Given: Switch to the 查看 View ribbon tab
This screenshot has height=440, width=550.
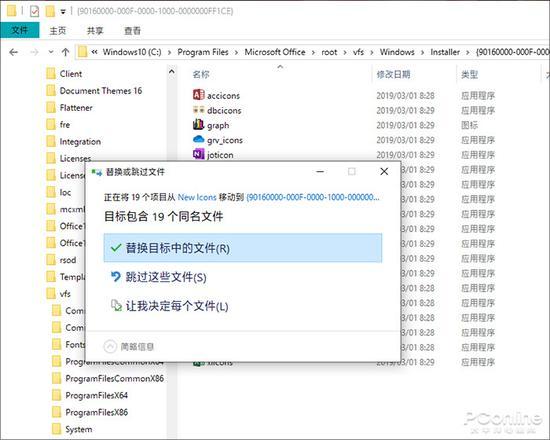Looking at the screenshot, I should pyautogui.click(x=132, y=31).
